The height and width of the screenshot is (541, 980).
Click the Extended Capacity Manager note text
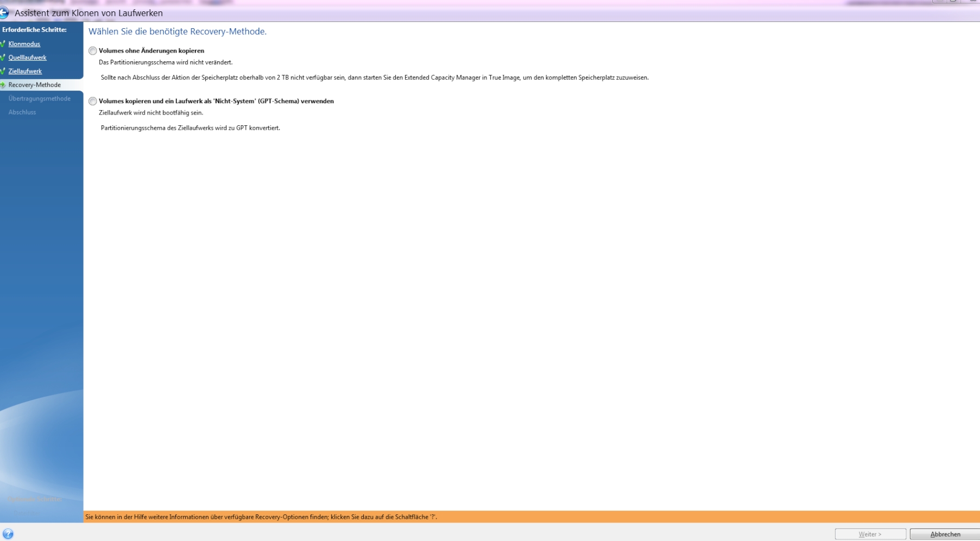[375, 78]
